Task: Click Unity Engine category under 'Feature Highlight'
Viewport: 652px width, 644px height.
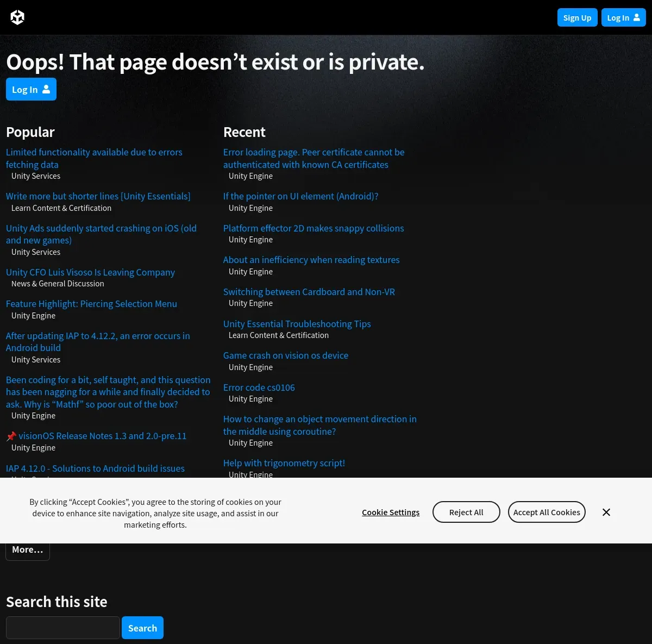Action: point(33,316)
